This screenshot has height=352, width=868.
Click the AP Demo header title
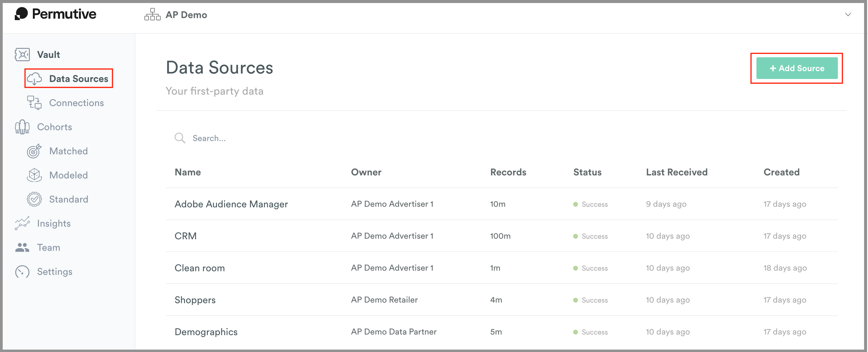[186, 15]
